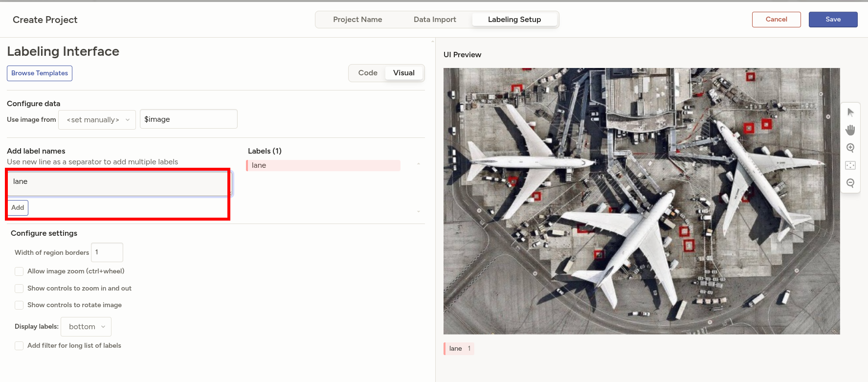868x382 pixels.
Task: Open the Use image from dropdown
Action: click(x=97, y=120)
